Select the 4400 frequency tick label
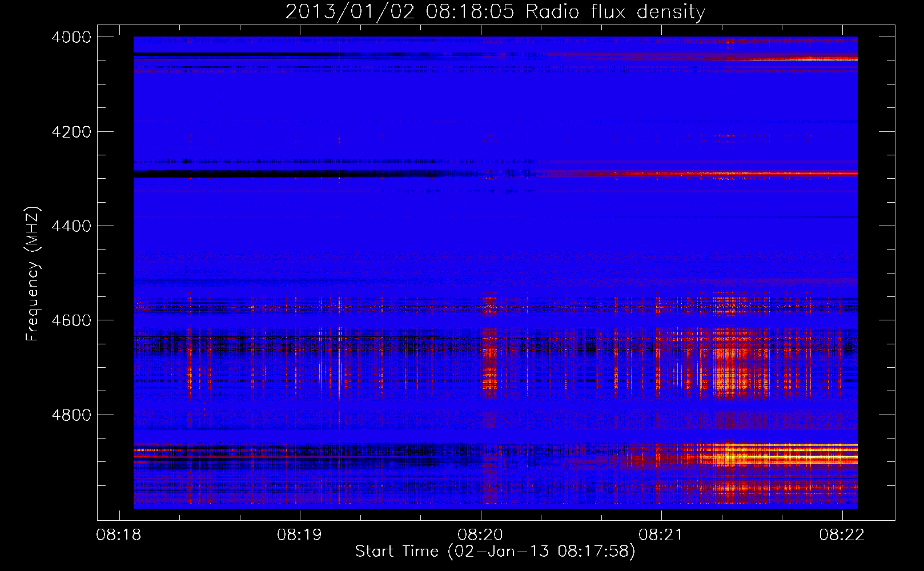This screenshot has width=924, height=571. [71, 226]
